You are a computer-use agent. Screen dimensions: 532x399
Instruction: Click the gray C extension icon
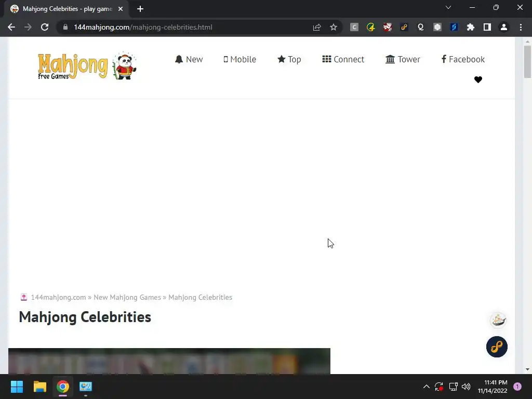354,27
